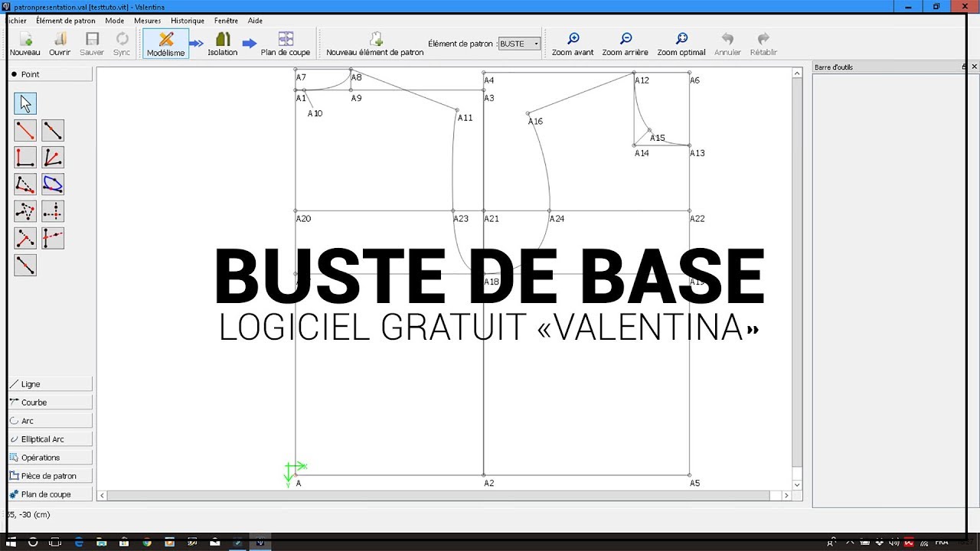Click the Sync measurements icon

point(122,44)
